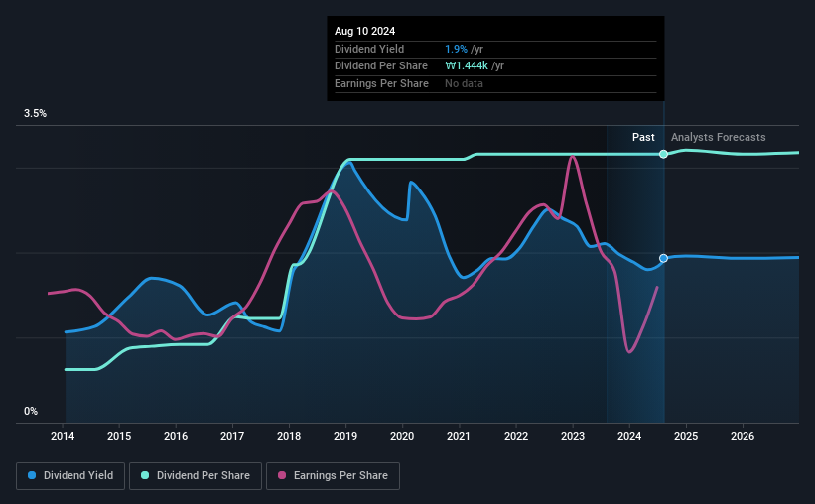Select the teal data point marker on the Dividend Per Share line
The width and height of the screenshot is (815, 504).
click(x=664, y=154)
